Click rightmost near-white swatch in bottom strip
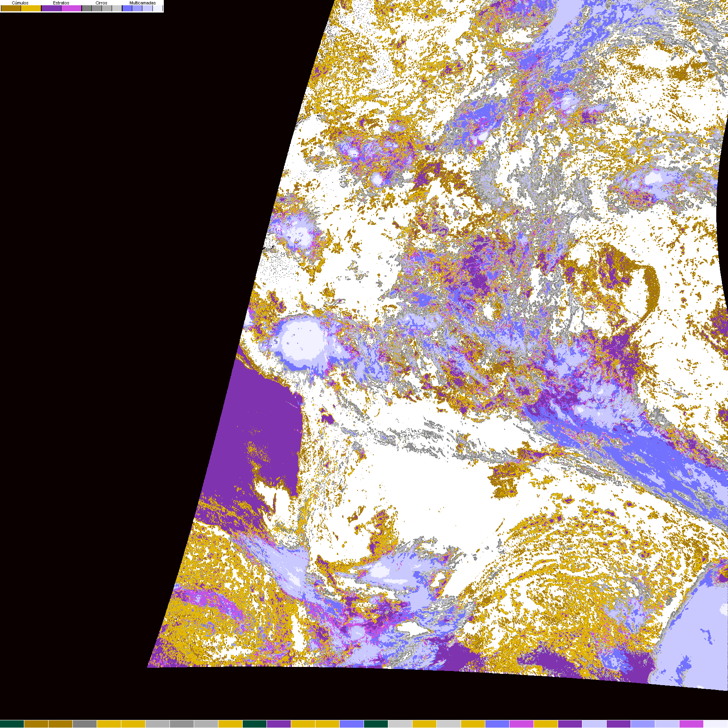Image resolution: width=728 pixels, height=728 pixels. [x=716, y=724]
